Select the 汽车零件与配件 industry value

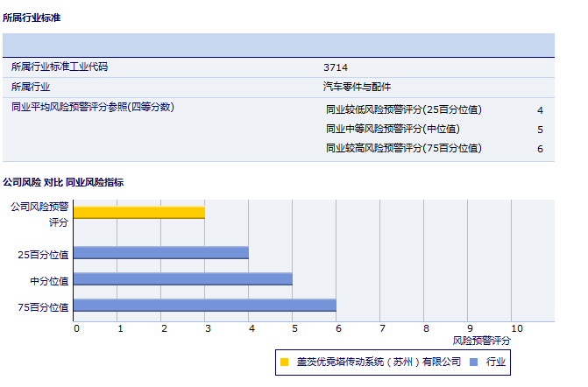pyautogui.click(x=357, y=87)
